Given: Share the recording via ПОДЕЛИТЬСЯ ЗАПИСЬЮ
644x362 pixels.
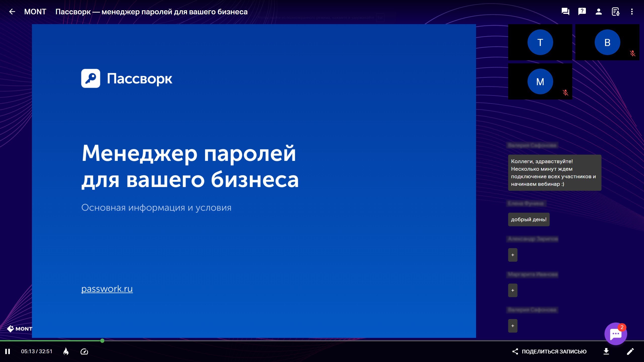Looking at the screenshot, I should 549,351.
